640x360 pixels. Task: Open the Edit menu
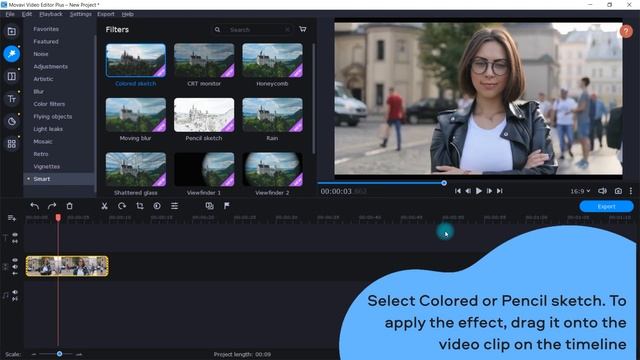coord(27,14)
